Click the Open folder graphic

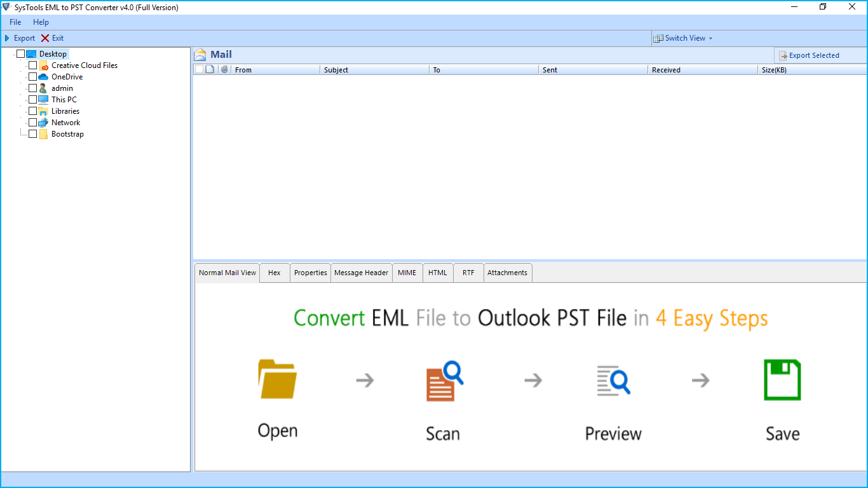pos(278,379)
